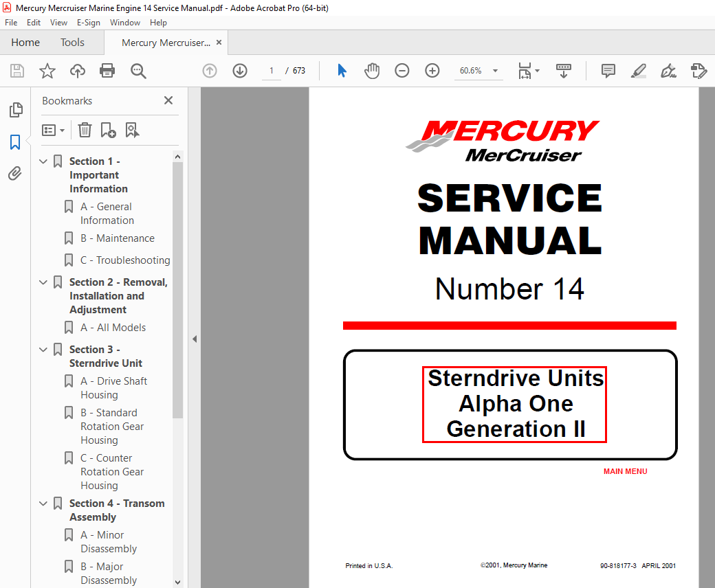The image size is (715, 588).
Task: Click the page number input field
Action: [x=272, y=71]
